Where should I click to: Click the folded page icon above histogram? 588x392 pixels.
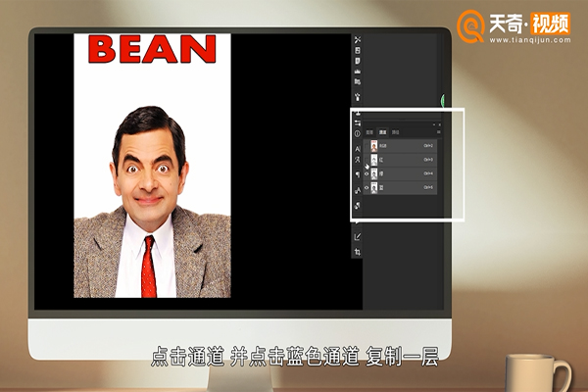358,61
